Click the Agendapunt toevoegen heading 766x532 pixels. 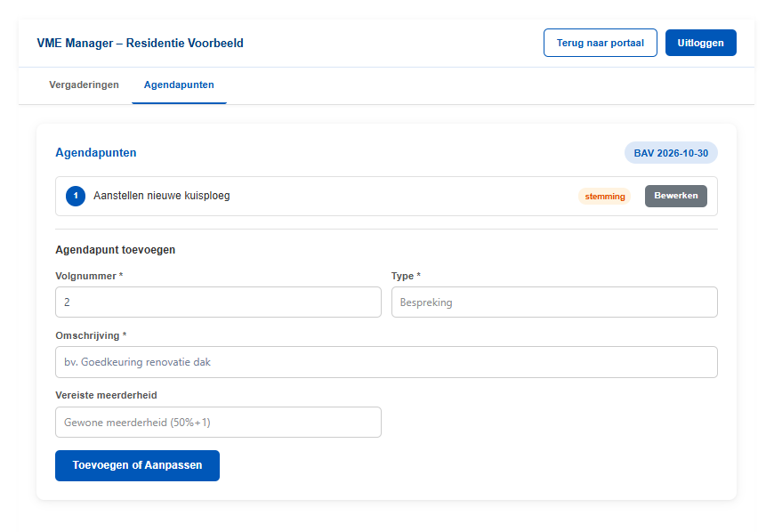(x=116, y=250)
